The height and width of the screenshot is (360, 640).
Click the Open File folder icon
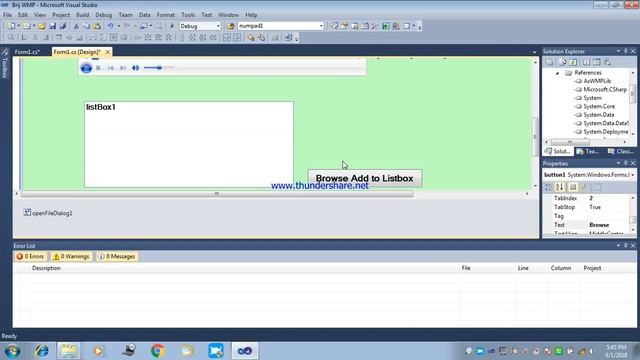42,26
